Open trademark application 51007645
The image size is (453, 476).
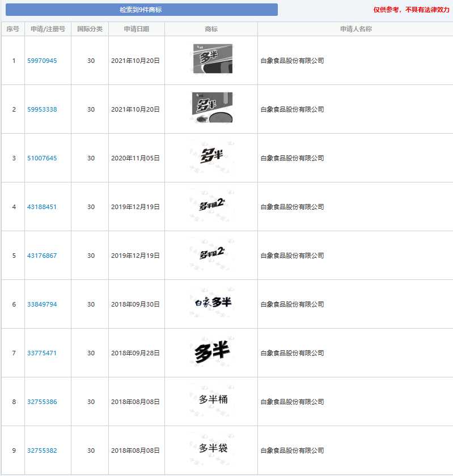(x=42, y=158)
